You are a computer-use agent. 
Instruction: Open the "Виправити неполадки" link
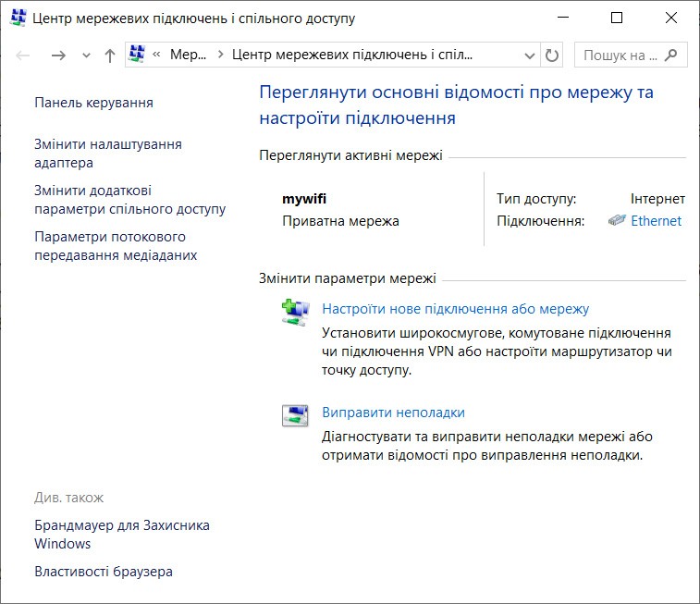coord(393,413)
